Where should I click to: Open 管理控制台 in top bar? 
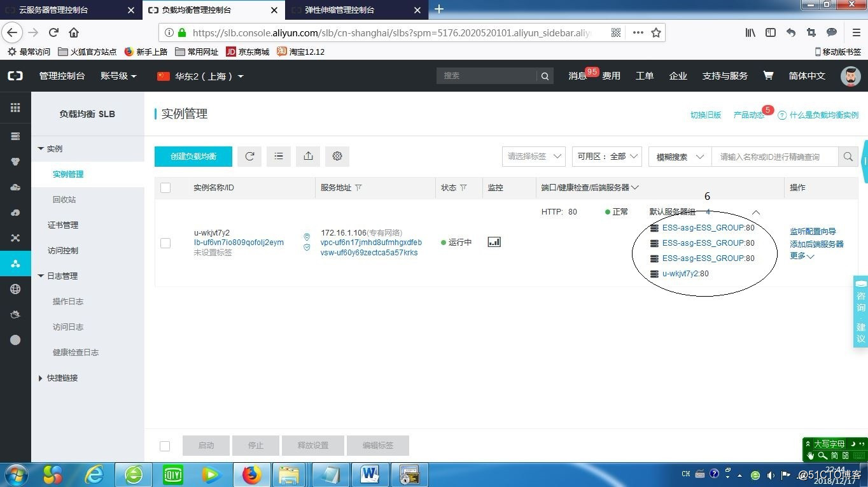(x=62, y=76)
